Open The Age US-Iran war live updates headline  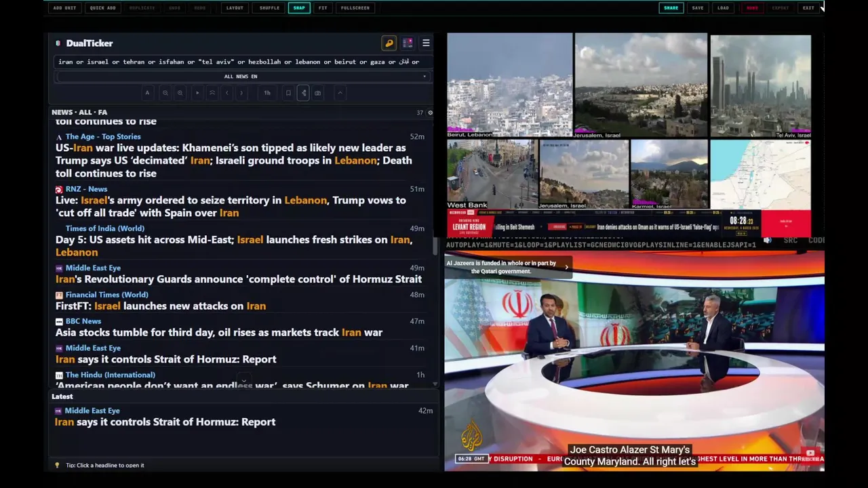pos(234,161)
